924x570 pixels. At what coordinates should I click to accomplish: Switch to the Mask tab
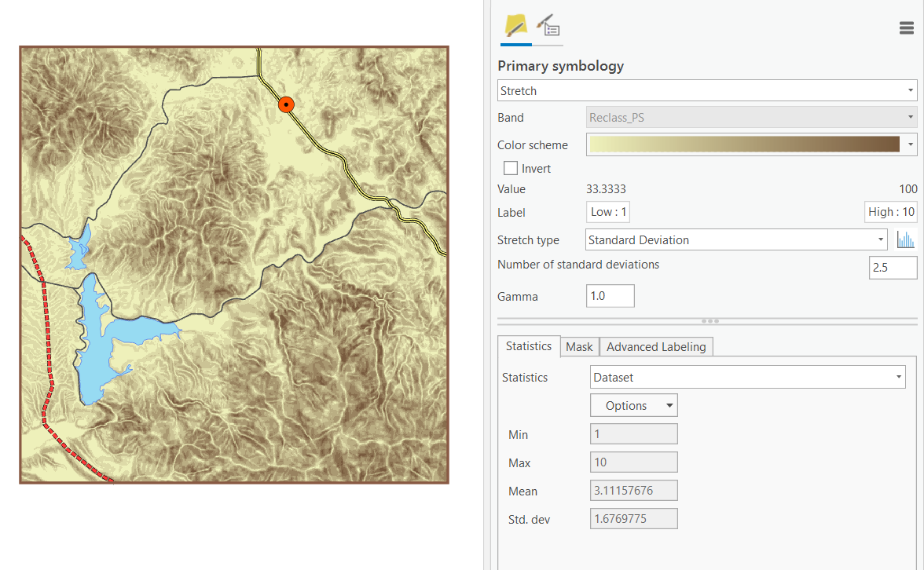579,347
